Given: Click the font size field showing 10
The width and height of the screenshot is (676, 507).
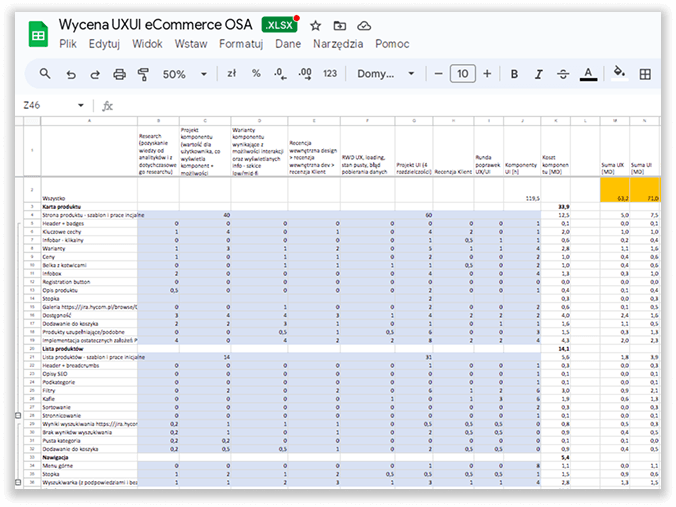Looking at the screenshot, I should tap(463, 74).
